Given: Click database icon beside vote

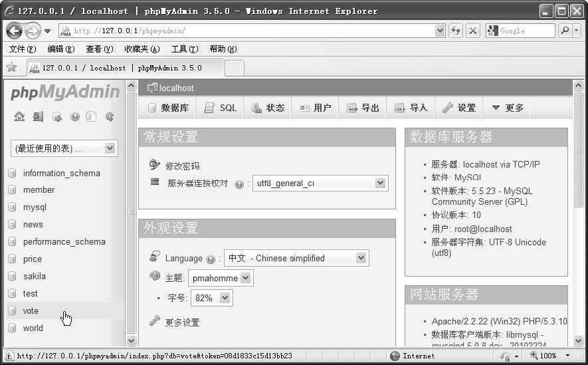Looking at the screenshot, I should (13, 310).
